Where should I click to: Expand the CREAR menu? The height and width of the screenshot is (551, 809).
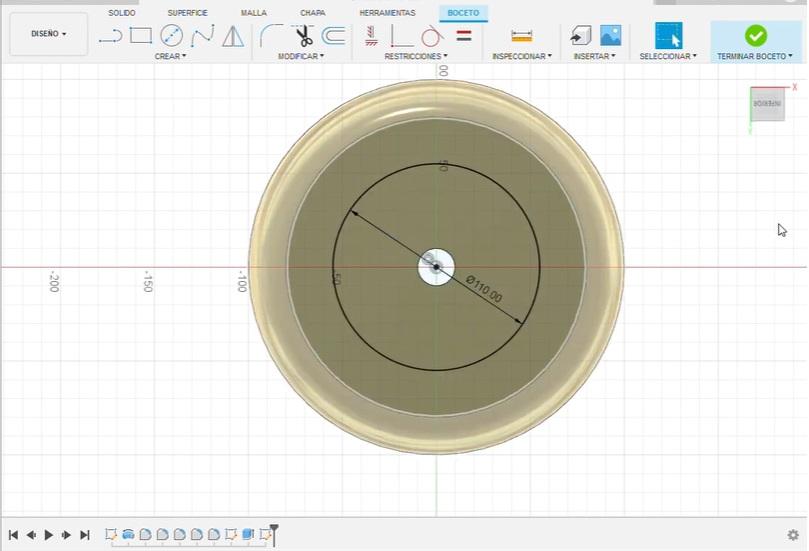[170, 56]
